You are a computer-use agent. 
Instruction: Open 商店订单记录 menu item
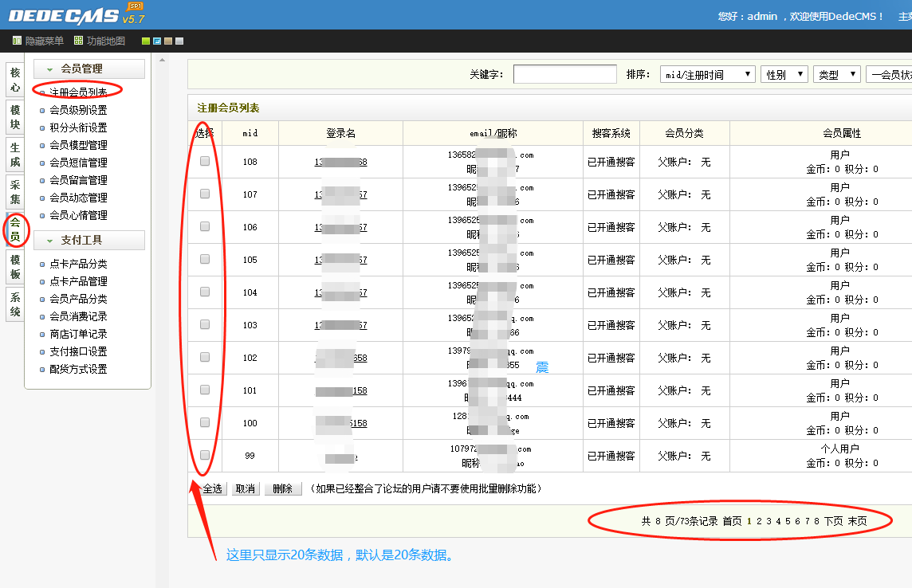(78, 334)
